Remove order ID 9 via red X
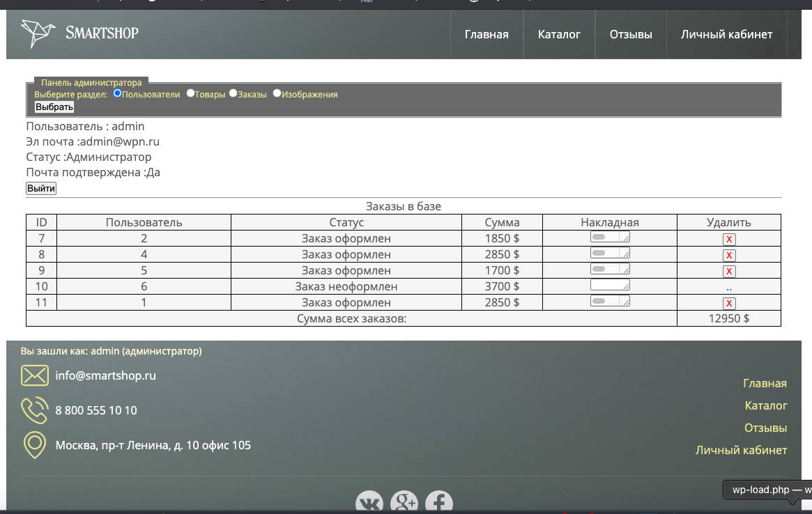The height and width of the screenshot is (514, 812). pos(729,271)
